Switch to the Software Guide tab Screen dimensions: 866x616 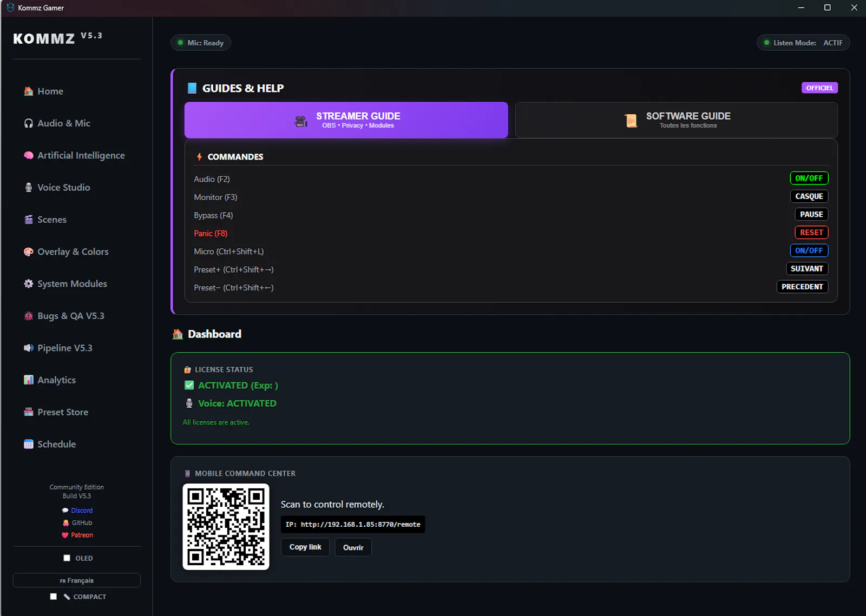(677, 120)
